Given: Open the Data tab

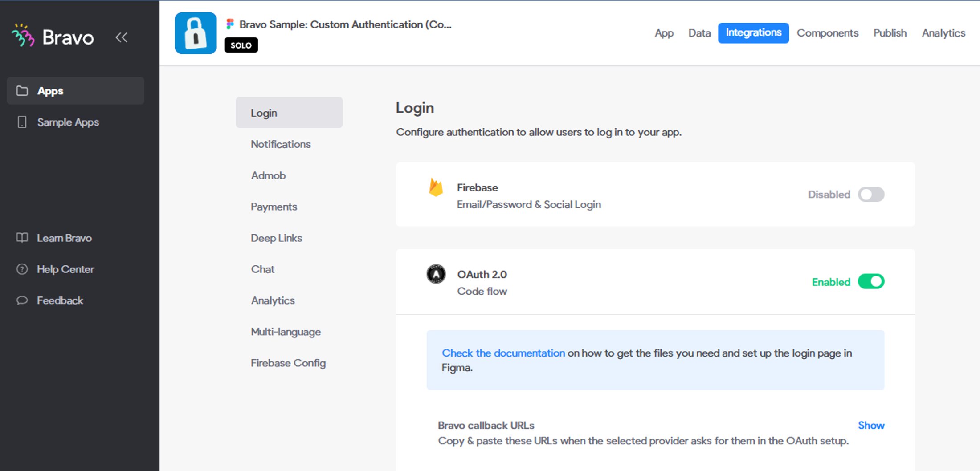Looking at the screenshot, I should click(699, 33).
